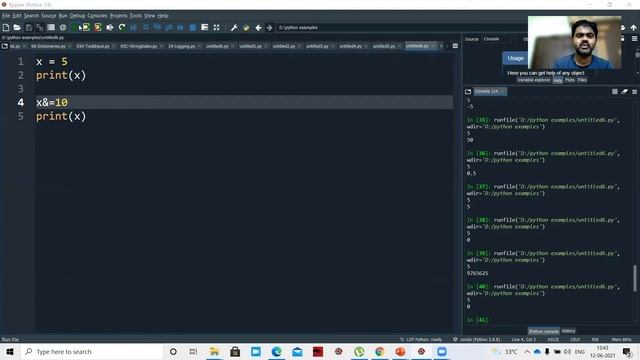Viewport: 640px width, 360px height.
Task: Open Help menu
Action: (162, 16)
